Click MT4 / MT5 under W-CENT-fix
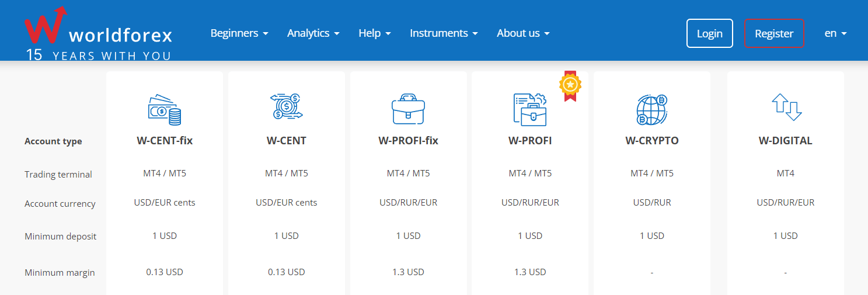Screen dimensions: 868x295 coord(165,173)
